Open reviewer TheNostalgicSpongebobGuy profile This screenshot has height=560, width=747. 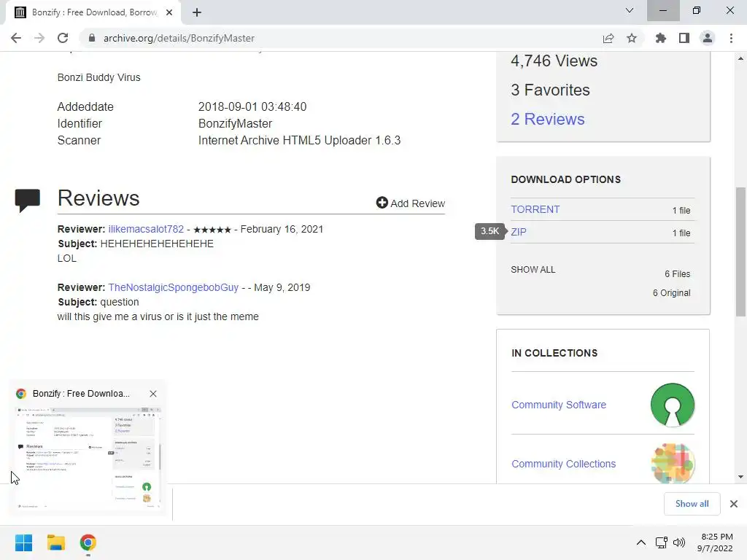(174, 287)
